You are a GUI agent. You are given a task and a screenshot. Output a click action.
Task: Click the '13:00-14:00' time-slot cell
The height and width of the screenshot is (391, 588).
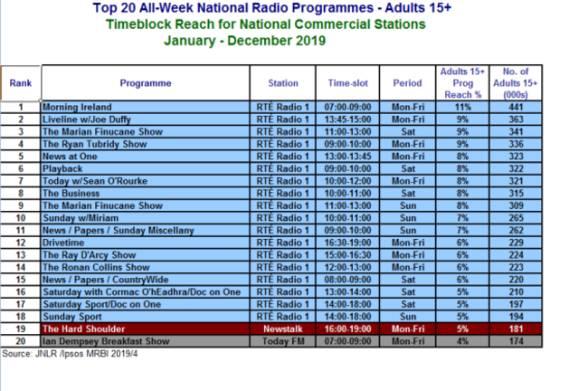[x=347, y=292]
